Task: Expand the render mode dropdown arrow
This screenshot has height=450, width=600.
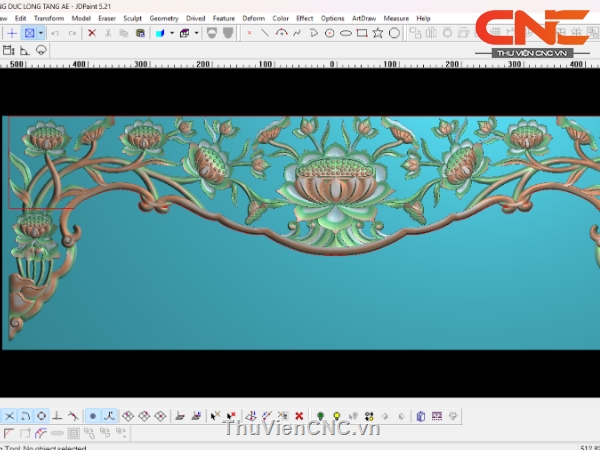Action: (x=196, y=33)
